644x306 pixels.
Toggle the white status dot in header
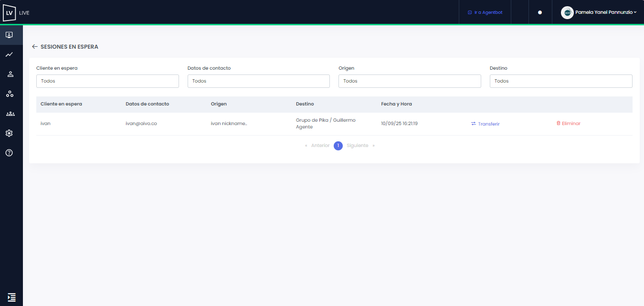coord(540,13)
